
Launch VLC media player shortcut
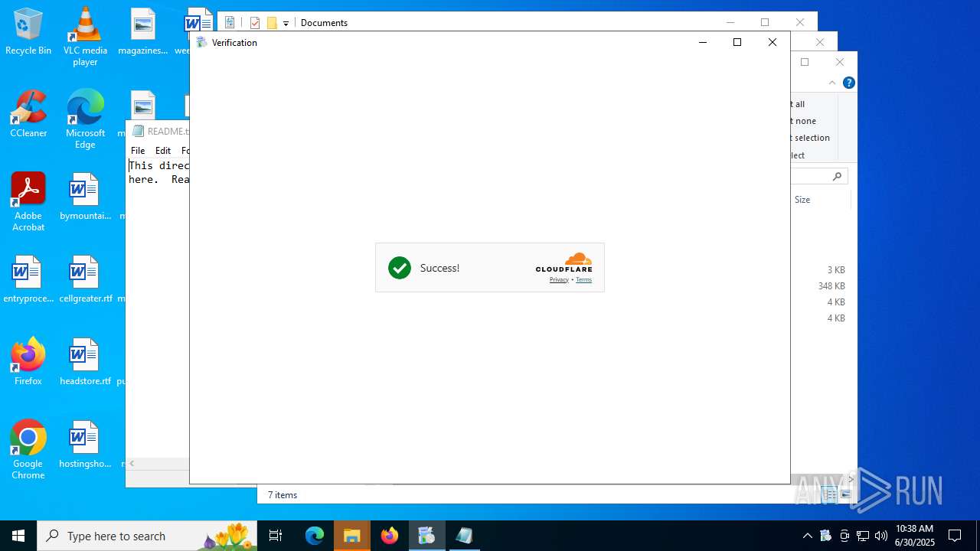(85, 37)
